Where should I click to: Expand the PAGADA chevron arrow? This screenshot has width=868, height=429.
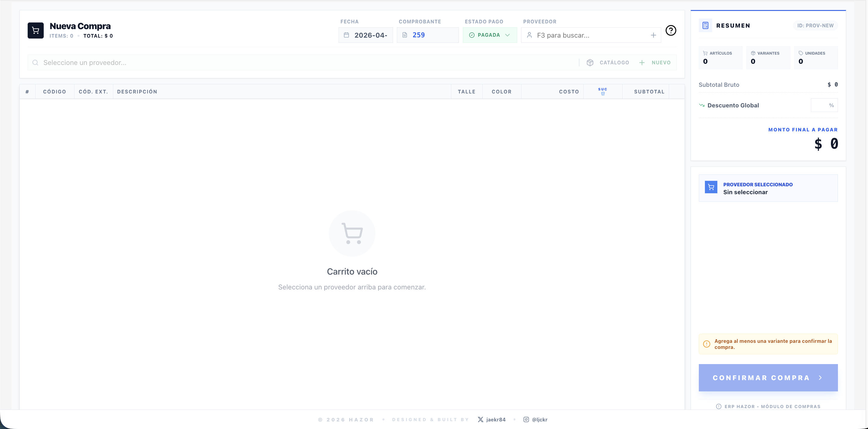coord(507,35)
